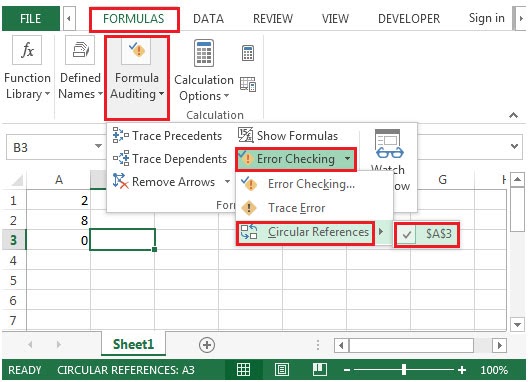Click cell A3 containing 0
Image resolution: width=528 pixels, height=382 pixels.
point(58,240)
